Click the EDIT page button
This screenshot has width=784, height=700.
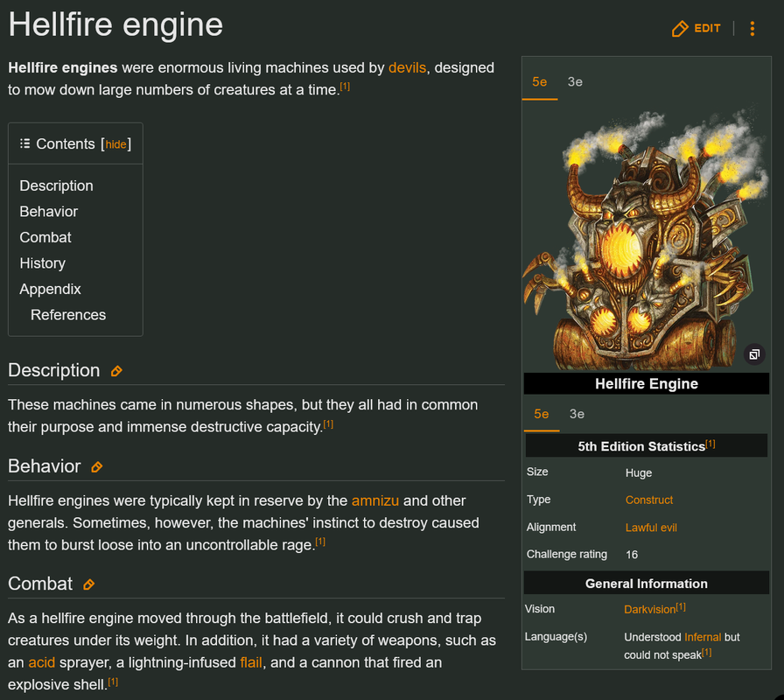(696, 29)
